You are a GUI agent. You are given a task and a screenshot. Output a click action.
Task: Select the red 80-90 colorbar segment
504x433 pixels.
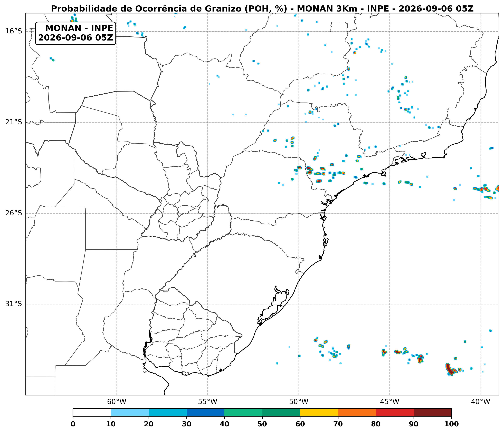395,412
